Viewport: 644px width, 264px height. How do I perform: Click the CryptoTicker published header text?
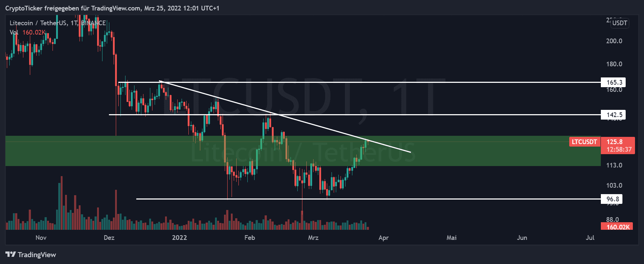point(112,8)
